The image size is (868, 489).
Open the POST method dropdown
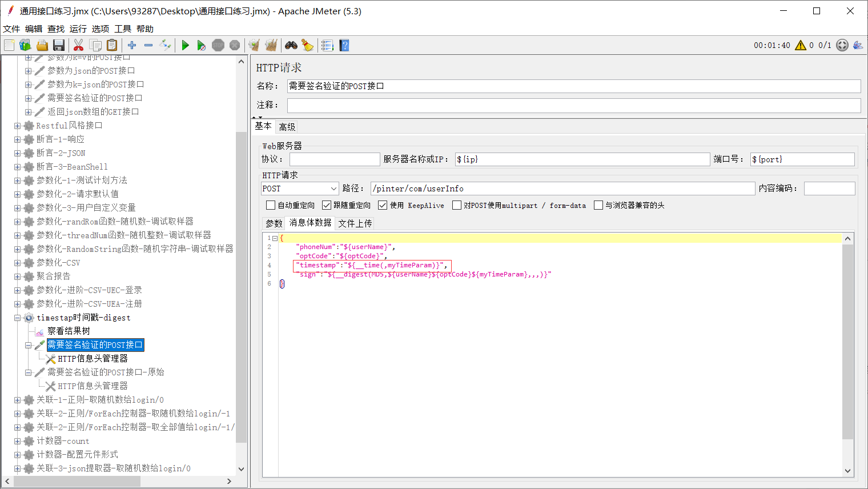click(300, 189)
